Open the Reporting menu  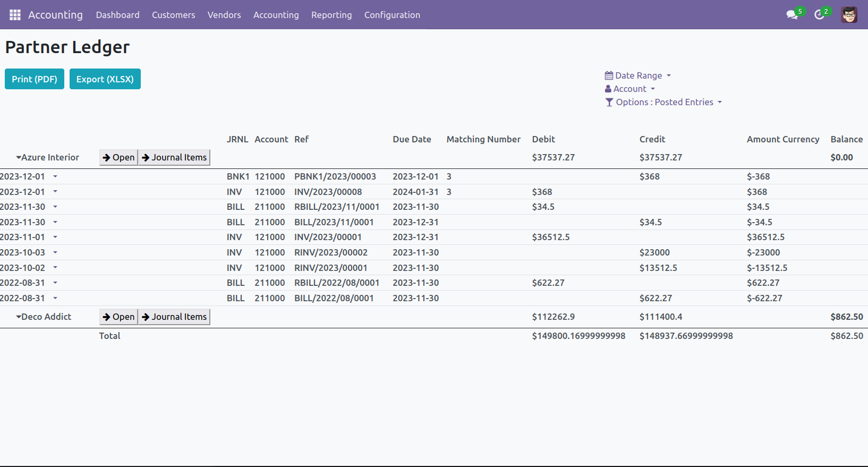tap(331, 15)
